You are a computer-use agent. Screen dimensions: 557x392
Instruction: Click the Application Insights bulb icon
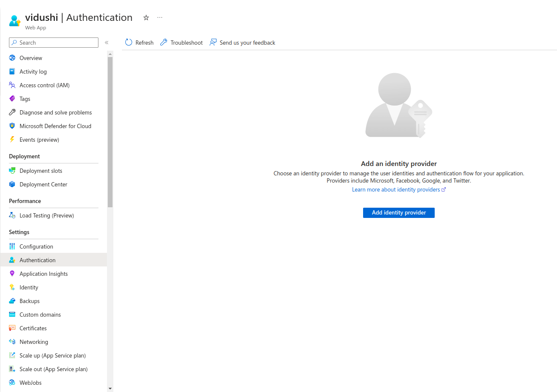tap(12, 274)
